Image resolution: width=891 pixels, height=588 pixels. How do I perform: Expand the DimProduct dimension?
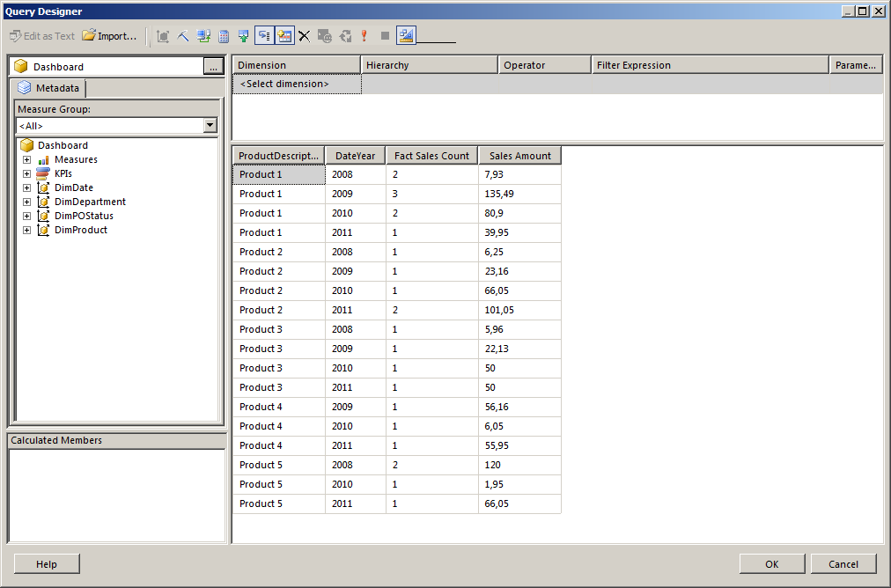(26, 230)
